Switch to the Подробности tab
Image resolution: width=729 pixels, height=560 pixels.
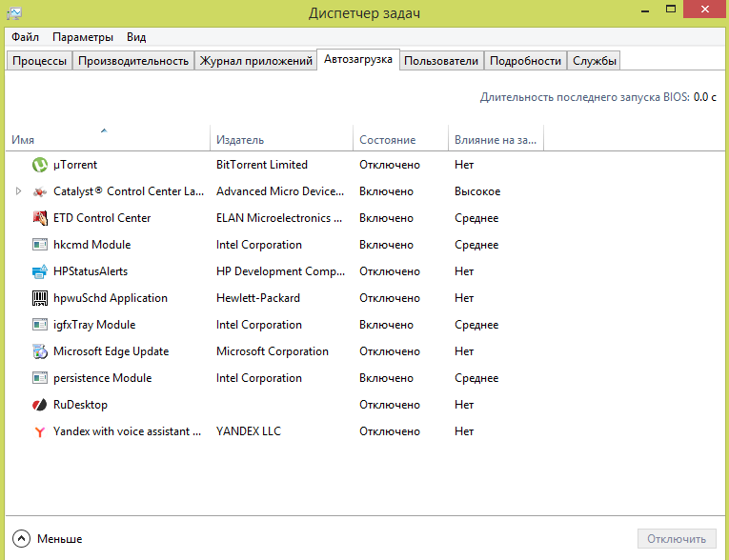coord(525,61)
